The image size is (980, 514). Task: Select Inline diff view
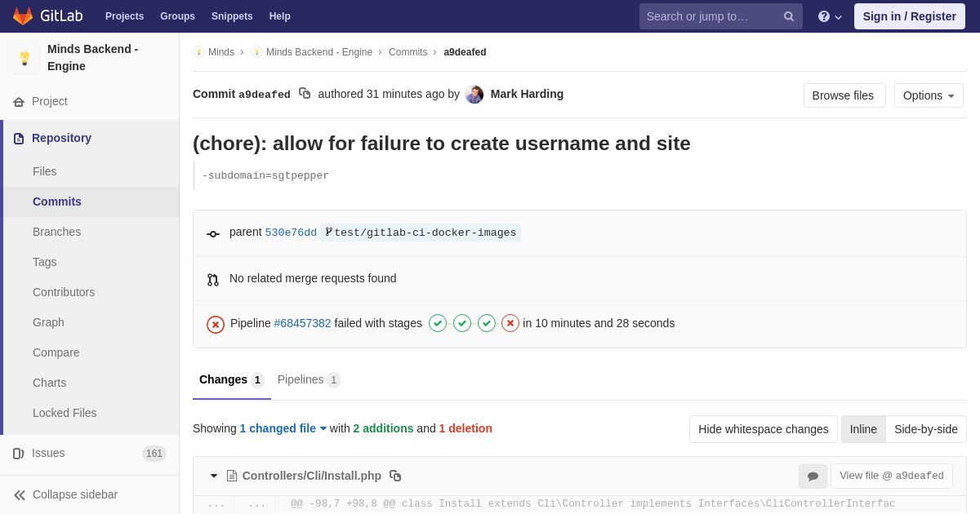863,429
